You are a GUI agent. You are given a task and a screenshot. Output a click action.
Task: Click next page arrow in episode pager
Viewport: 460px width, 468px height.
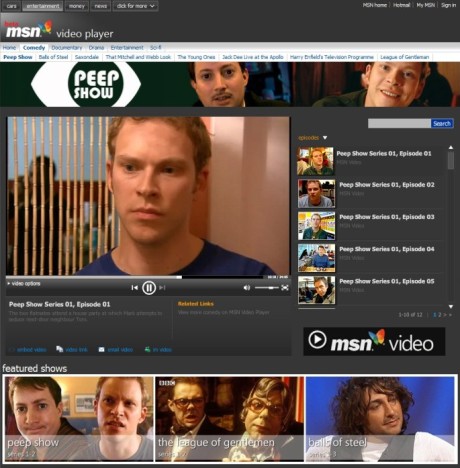pyautogui.click(x=445, y=315)
